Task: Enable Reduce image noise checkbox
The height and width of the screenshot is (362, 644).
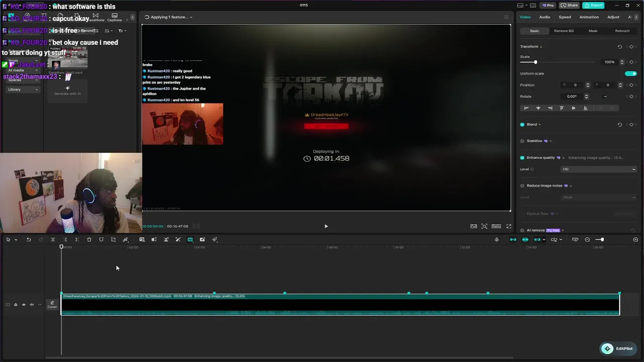Action: click(522, 186)
